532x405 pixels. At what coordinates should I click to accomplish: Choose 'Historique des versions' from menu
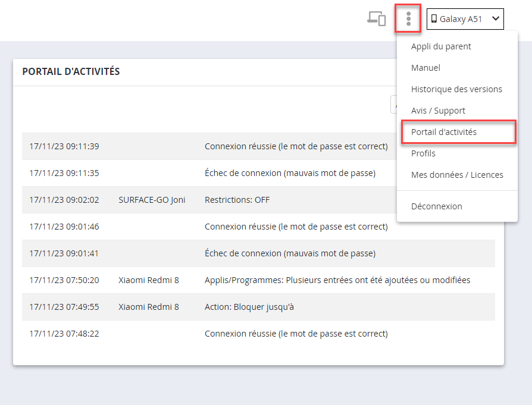[x=456, y=89]
